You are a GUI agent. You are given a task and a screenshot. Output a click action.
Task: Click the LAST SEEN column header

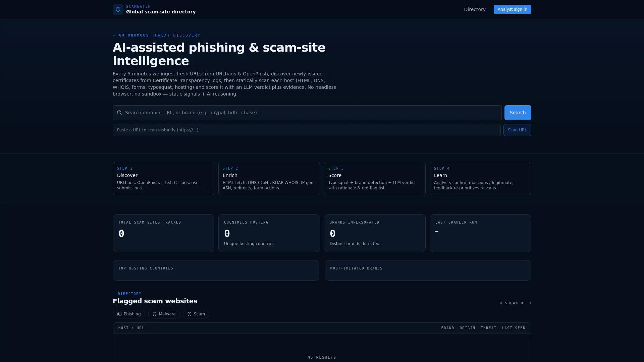tap(514, 328)
